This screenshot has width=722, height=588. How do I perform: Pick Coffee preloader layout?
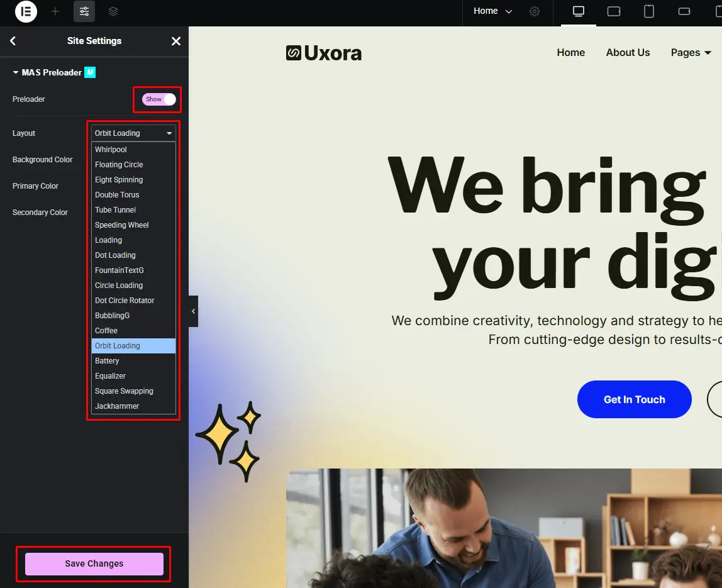pos(133,331)
